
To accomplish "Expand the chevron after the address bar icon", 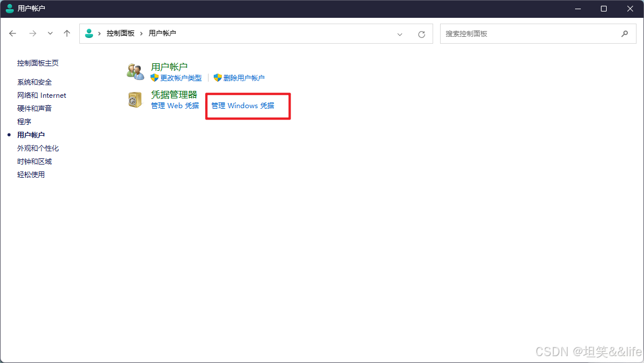I will pyautogui.click(x=99, y=33).
